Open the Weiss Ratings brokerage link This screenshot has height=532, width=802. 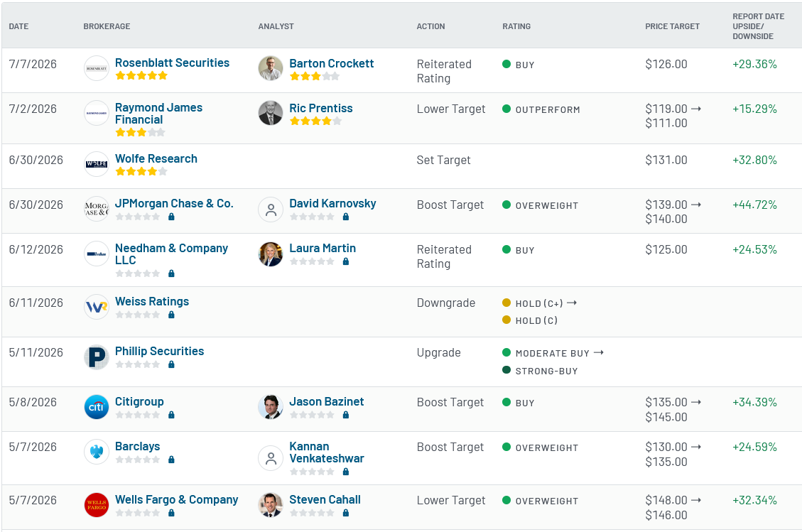152,302
